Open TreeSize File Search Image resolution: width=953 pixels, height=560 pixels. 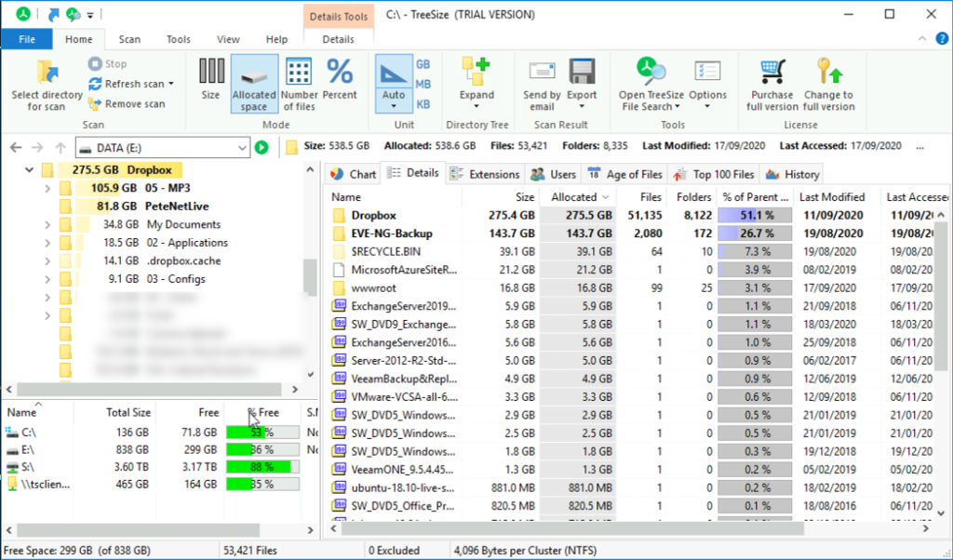pyautogui.click(x=650, y=84)
